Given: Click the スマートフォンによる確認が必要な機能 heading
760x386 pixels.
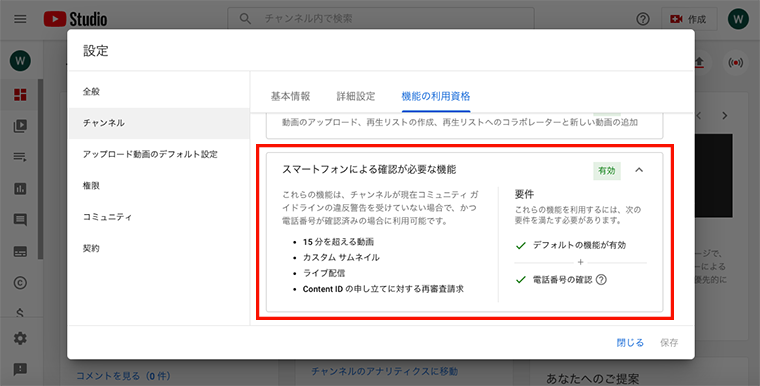Looking at the screenshot, I should pyautogui.click(x=369, y=170).
